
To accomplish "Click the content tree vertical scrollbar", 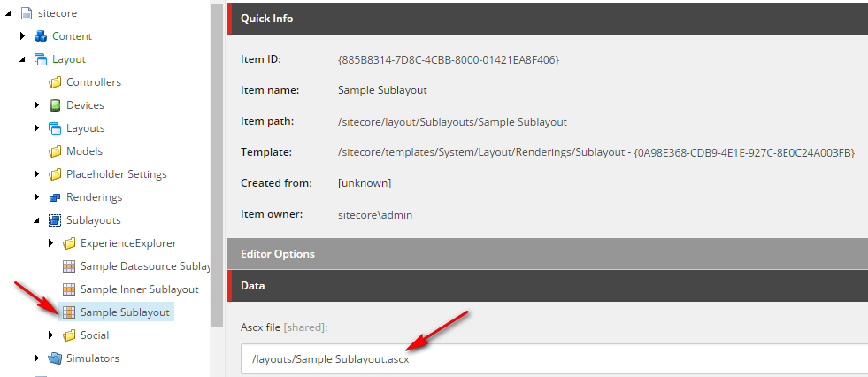I will click(217, 166).
